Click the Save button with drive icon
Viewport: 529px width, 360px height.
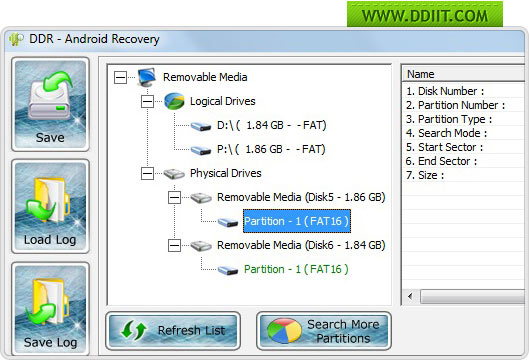click(x=50, y=104)
